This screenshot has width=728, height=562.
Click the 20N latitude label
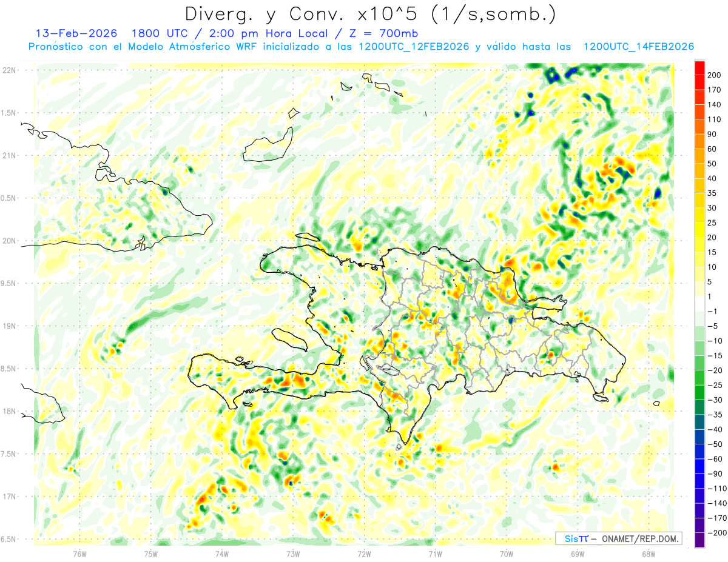8,241
